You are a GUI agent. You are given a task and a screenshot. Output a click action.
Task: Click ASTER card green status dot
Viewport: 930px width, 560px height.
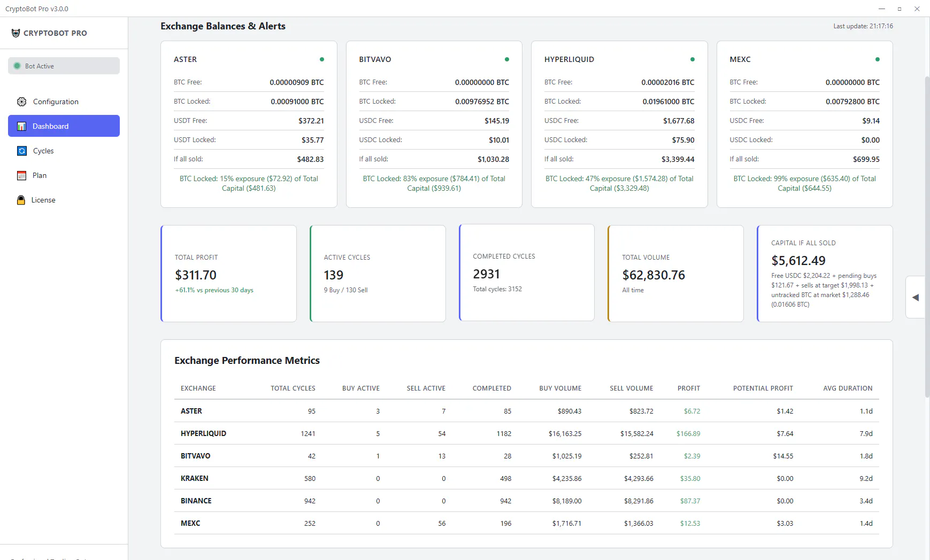(x=321, y=59)
